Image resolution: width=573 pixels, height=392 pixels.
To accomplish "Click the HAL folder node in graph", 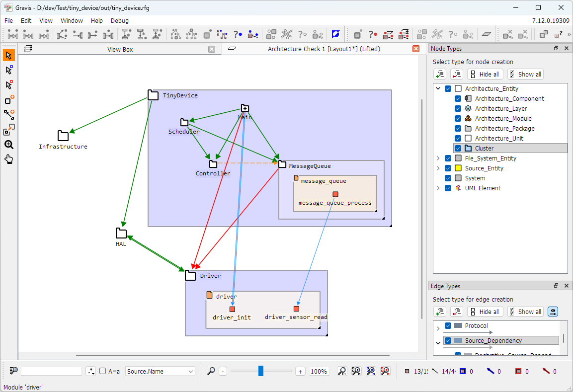I will click(x=121, y=233).
